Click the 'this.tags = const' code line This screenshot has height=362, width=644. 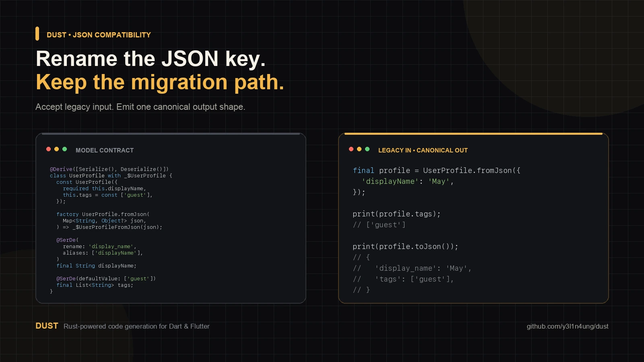(x=107, y=195)
